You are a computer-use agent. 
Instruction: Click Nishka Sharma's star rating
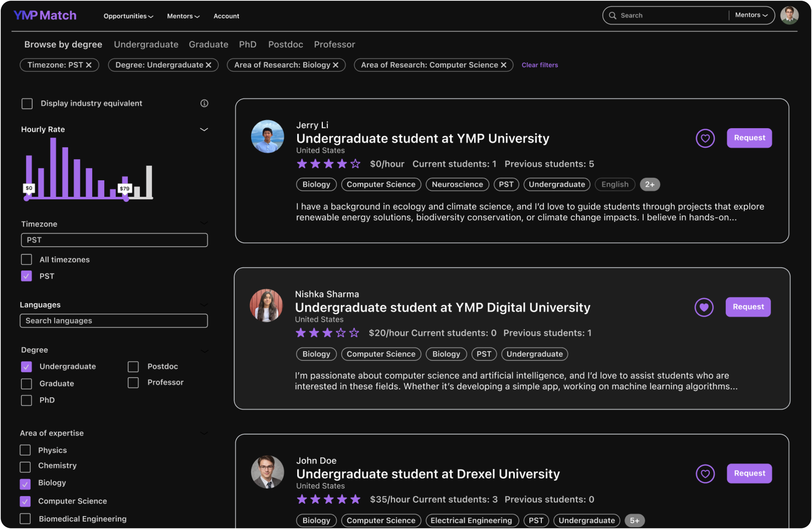pyautogui.click(x=327, y=333)
